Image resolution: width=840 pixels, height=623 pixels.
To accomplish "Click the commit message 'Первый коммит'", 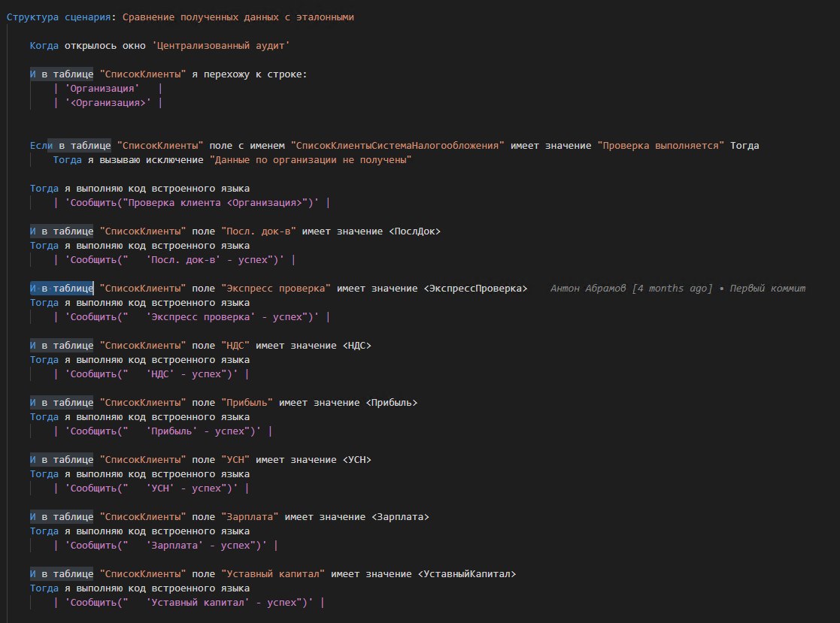I will point(767,289).
